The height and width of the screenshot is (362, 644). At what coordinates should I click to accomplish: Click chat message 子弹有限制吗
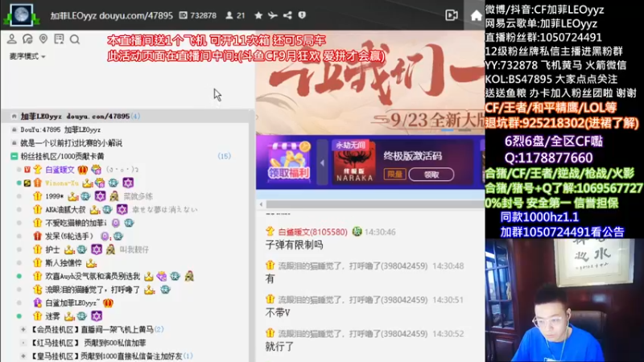pyautogui.click(x=294, y=245)
